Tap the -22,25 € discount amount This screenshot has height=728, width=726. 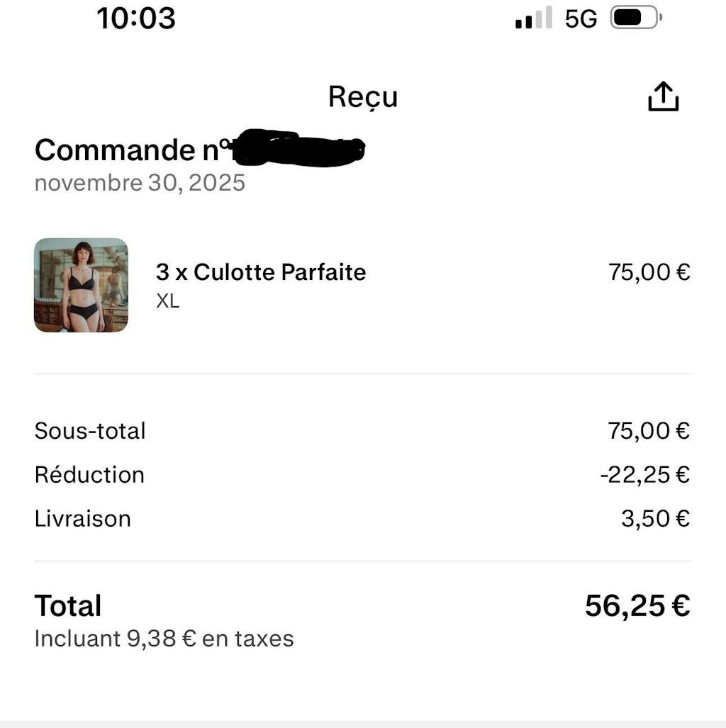click(644, 475)
